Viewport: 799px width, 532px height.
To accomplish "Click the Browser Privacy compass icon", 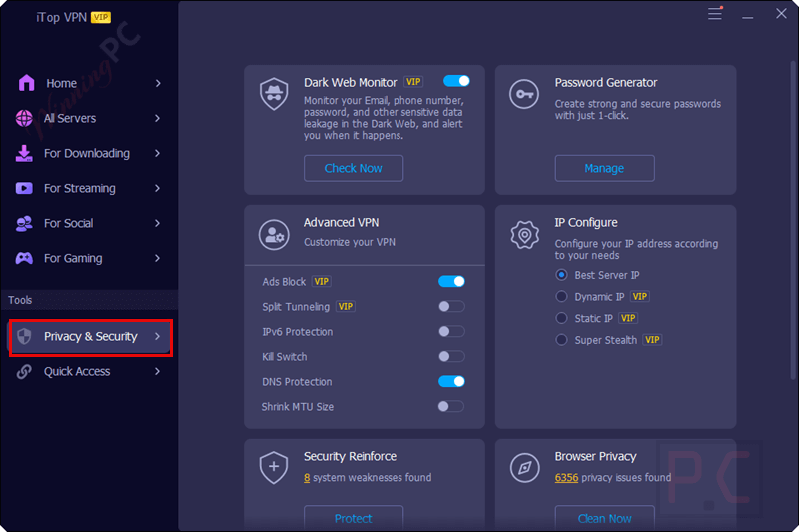I will (525, 467).
